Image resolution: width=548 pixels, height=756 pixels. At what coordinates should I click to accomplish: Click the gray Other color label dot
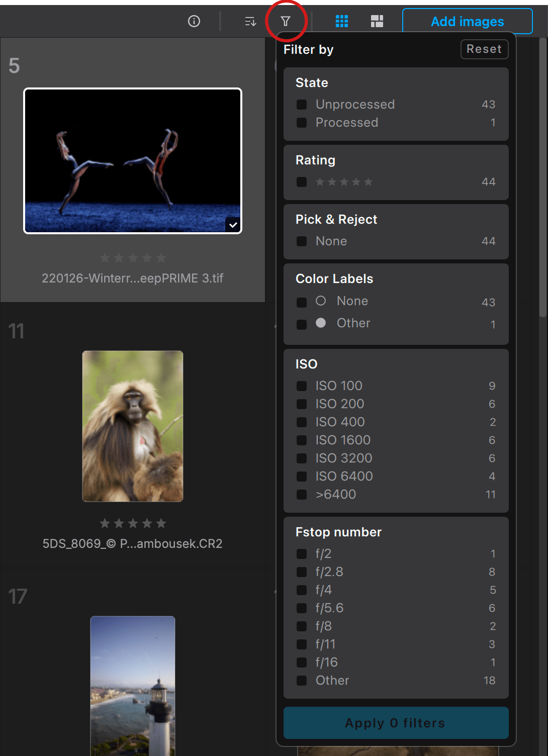[321, 323]
